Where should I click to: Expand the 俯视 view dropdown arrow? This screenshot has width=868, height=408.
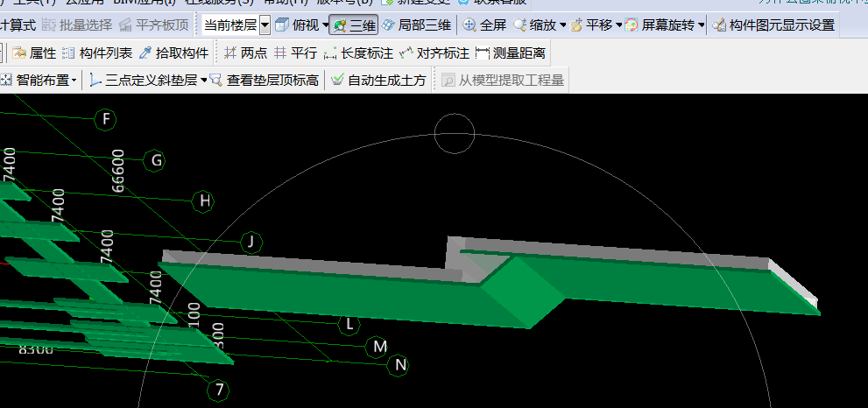(x=325, y=25)
